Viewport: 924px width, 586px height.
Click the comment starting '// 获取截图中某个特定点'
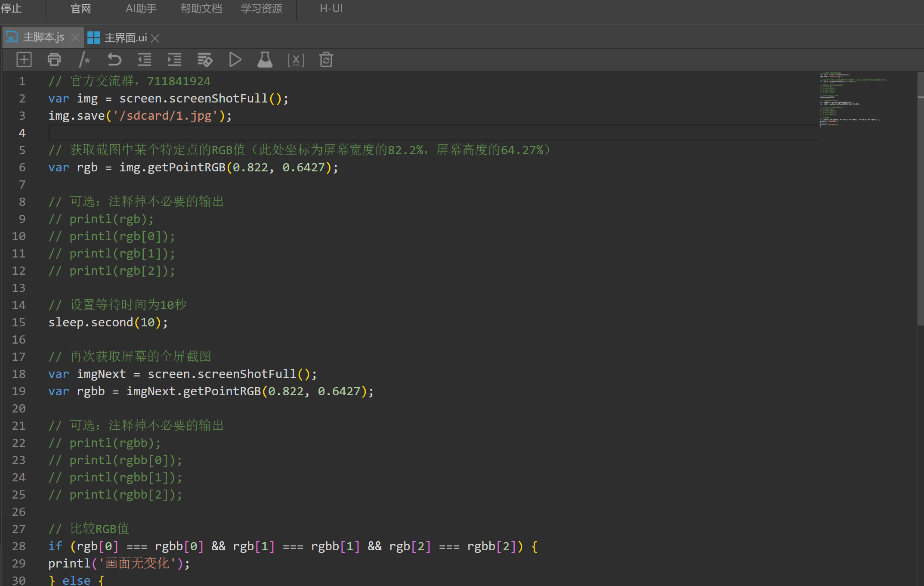[300, 150]
